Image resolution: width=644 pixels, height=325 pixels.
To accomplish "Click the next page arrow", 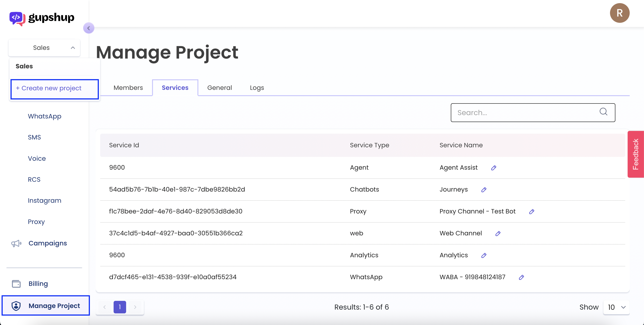I will (x=135, y=307).
